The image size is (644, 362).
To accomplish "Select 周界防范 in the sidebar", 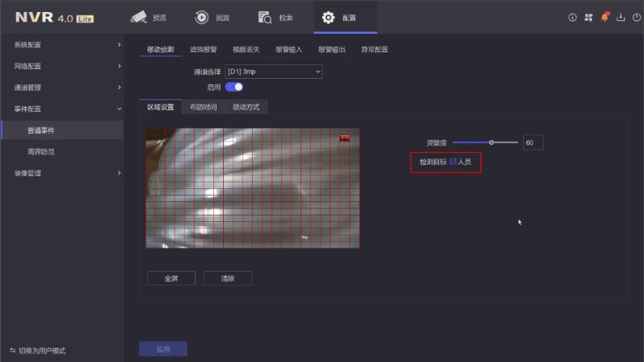I will pos(41,151).
